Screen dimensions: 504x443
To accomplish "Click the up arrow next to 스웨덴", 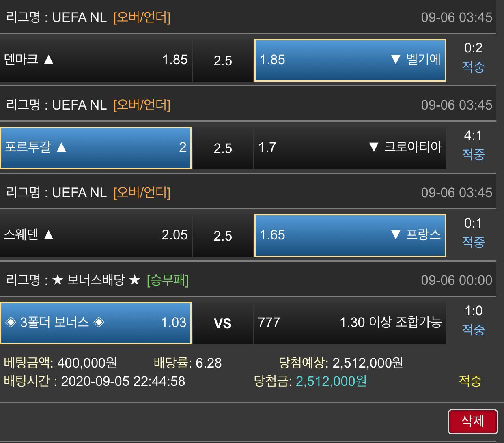I will [49, 235].
